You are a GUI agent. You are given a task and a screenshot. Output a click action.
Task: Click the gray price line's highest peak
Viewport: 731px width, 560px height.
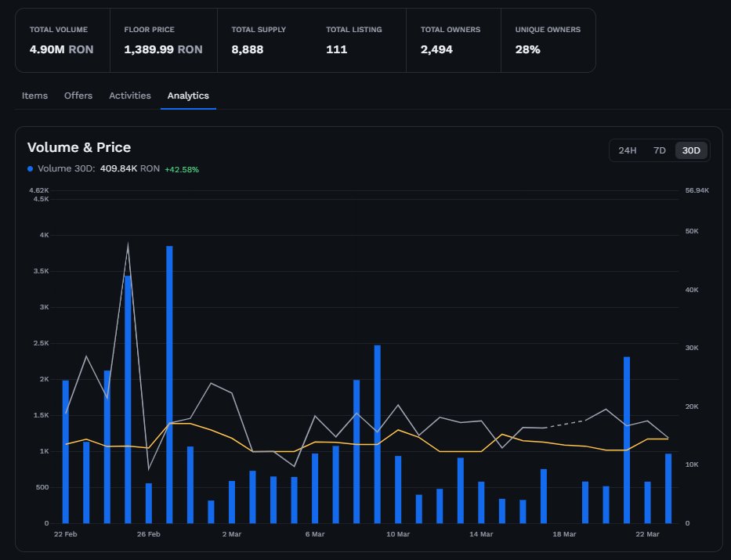coord(128,244)
